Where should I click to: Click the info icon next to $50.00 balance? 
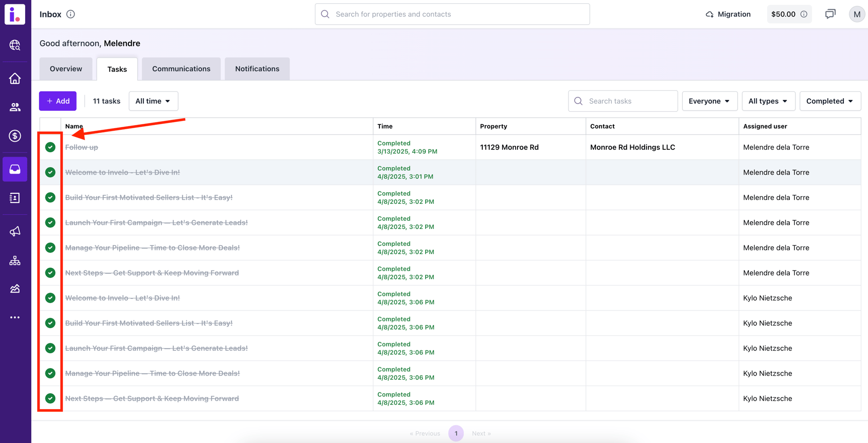pyautogui.click(x=804, y=14)
